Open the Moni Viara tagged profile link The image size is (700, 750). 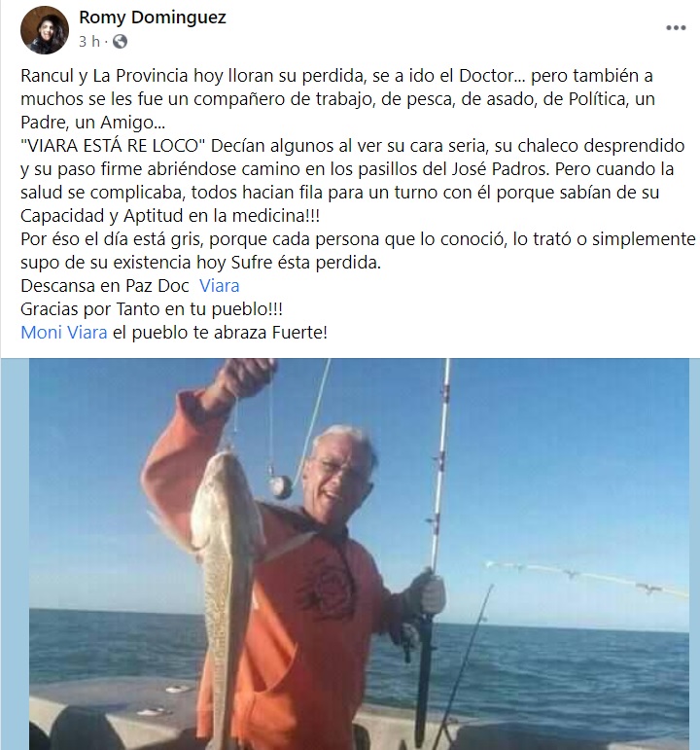[x=63, y=332]
